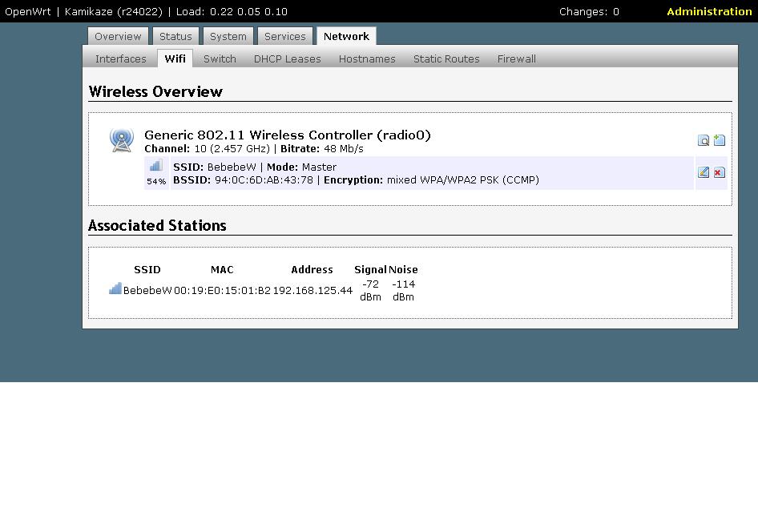Viewport: 758px width, 532px height.
Task: Click the station MAC 00:19:E0:15:01:B2
Action: click(223, 290)
